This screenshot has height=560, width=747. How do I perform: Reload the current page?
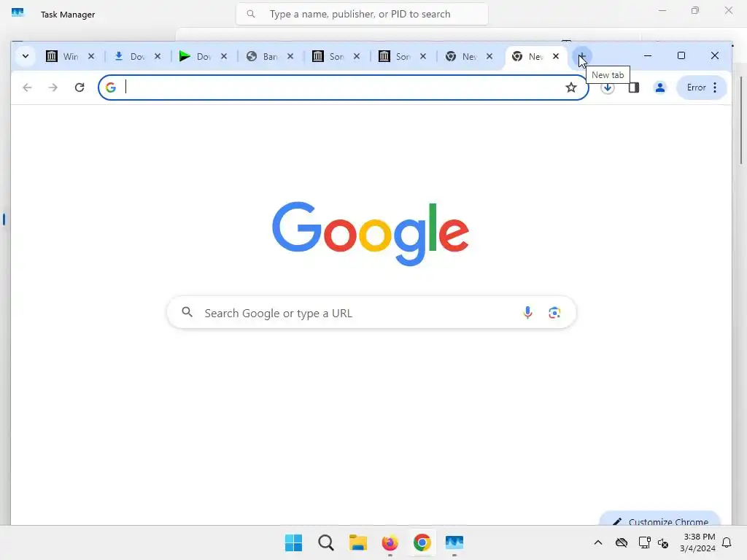(80, 87)
